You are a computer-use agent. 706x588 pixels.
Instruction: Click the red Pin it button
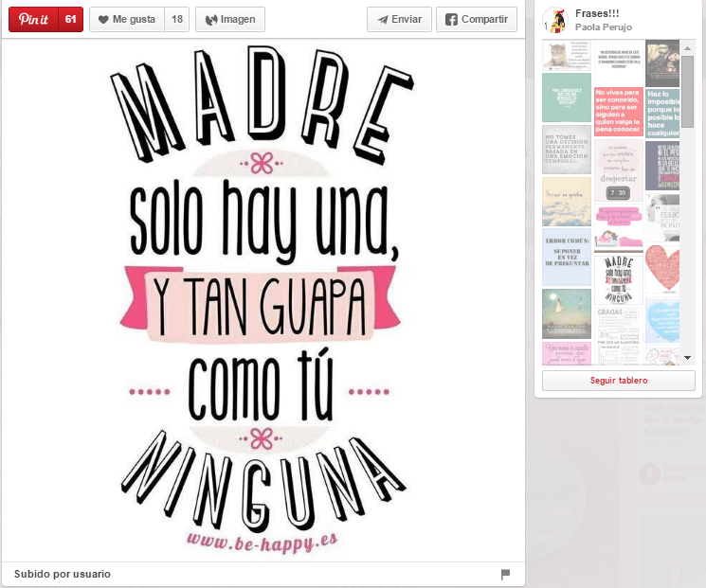(x=33, y=19)
